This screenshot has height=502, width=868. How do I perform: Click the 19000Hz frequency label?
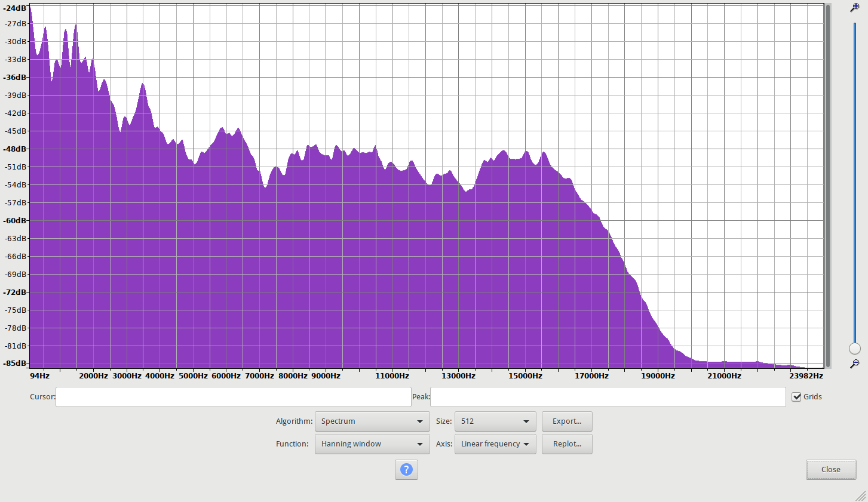658,376
